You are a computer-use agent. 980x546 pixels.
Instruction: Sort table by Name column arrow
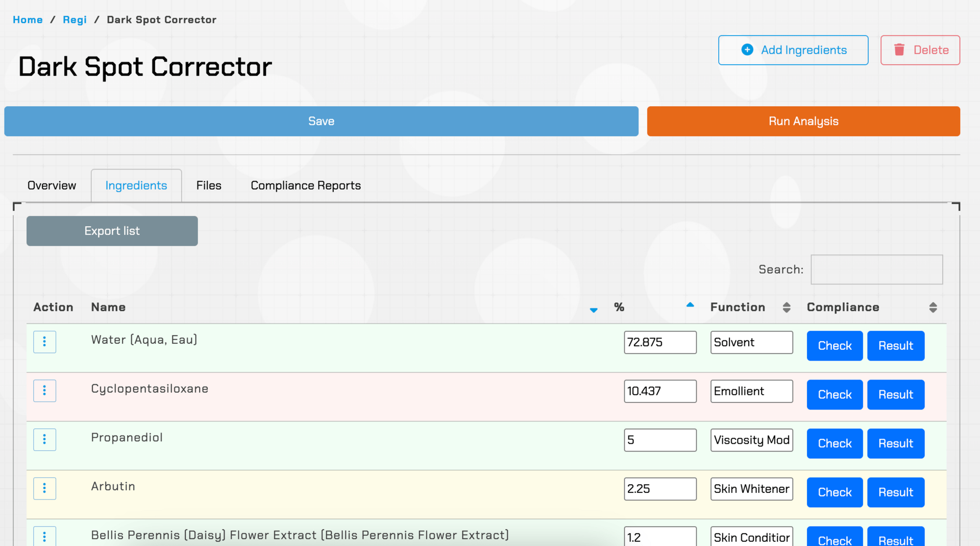pos(594,310)
